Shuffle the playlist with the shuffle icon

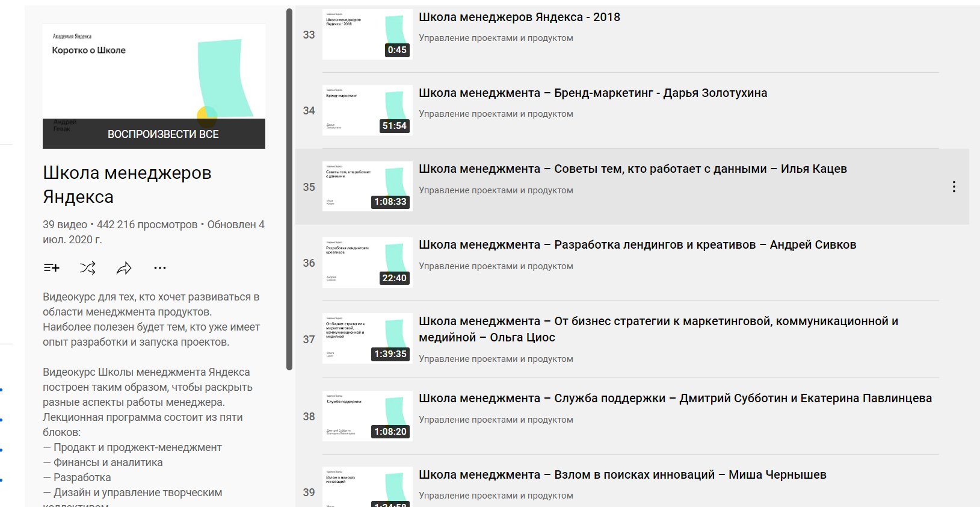[x=88, y=268]
